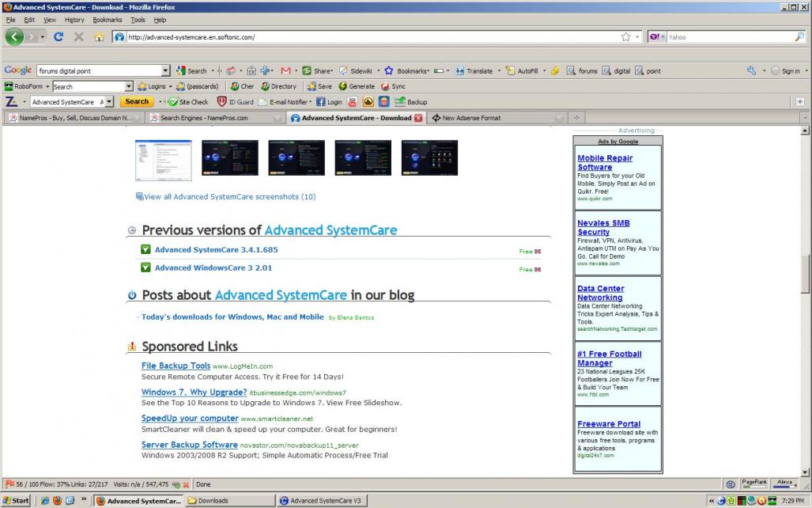Click the Facebook Login toolbar button
The image size is (812, 508).
tap(330, 101)
